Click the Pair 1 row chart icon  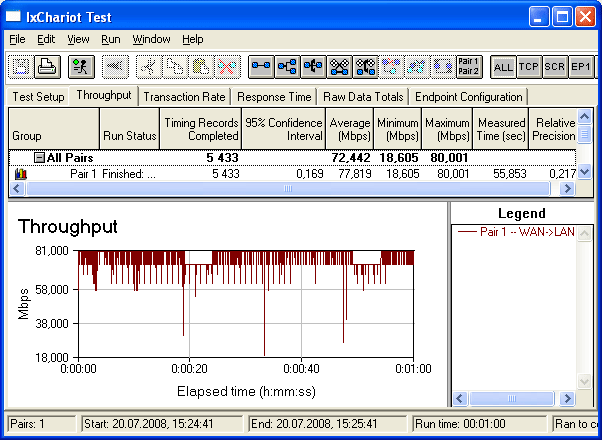tap(21, 174)
